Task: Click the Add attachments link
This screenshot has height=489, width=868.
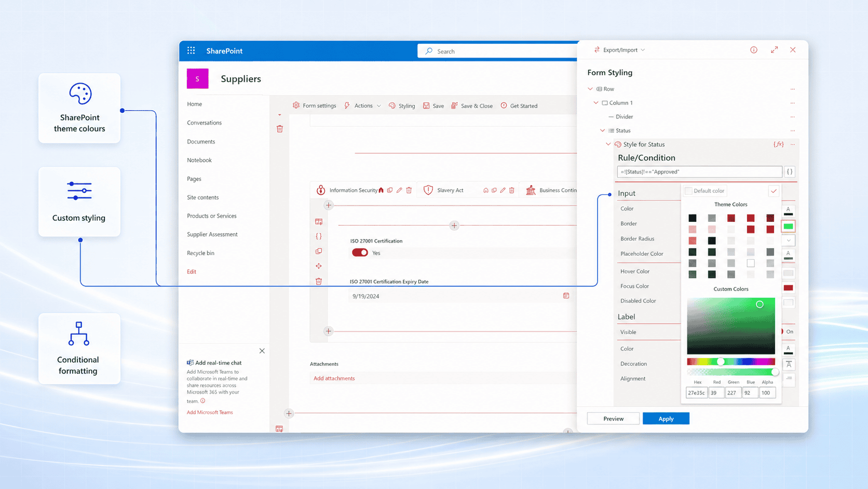Action: pos(334,378)
